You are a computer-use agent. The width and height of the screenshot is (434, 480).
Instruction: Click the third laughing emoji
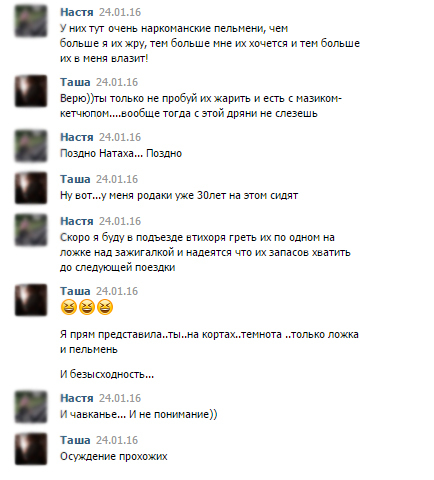tap(105, 307)
